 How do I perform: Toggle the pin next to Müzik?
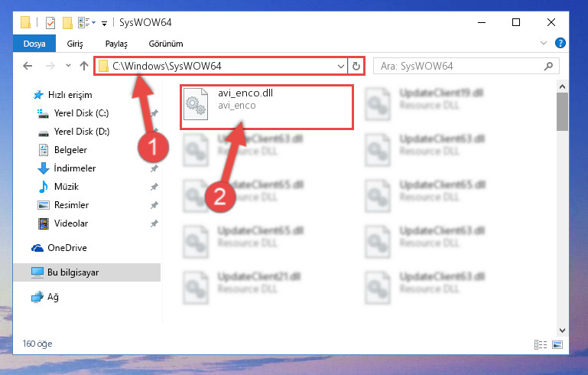(154, 187)
